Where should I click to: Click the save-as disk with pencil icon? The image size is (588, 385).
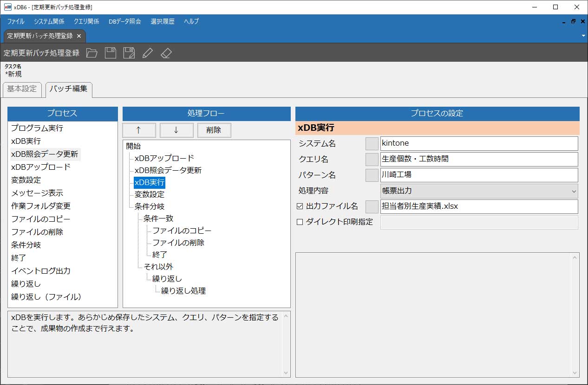coord(129,53)
